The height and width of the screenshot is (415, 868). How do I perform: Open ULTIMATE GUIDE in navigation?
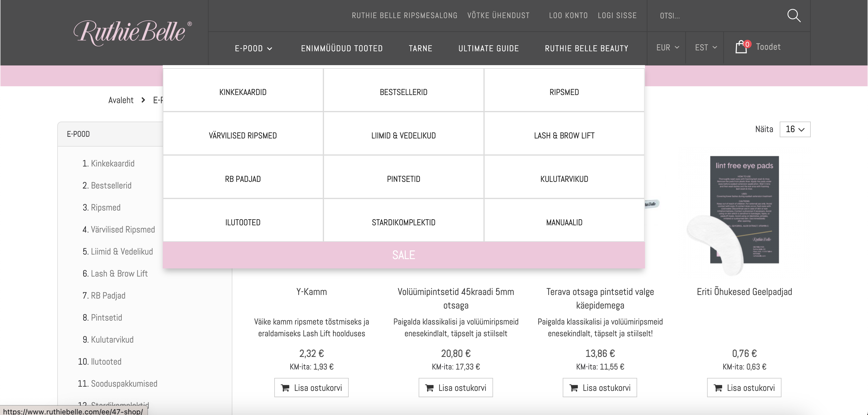488,49
